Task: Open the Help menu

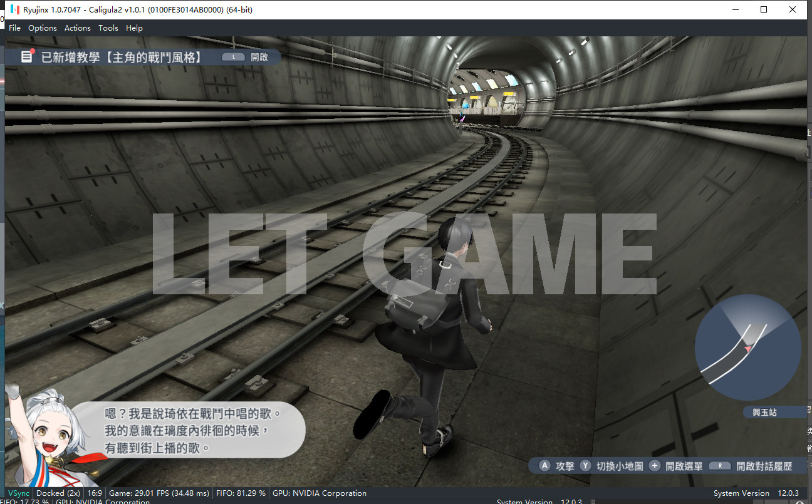Action: (x=134, y=28)
